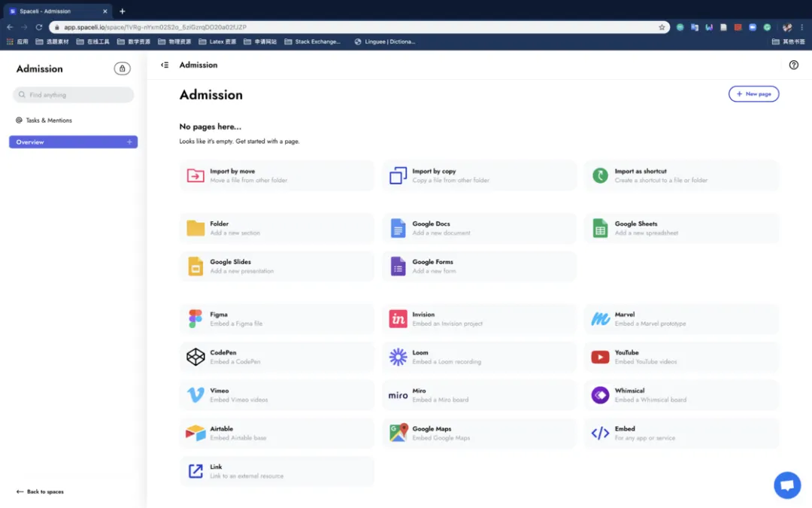Go back in browser history

[x=10, y=27]
